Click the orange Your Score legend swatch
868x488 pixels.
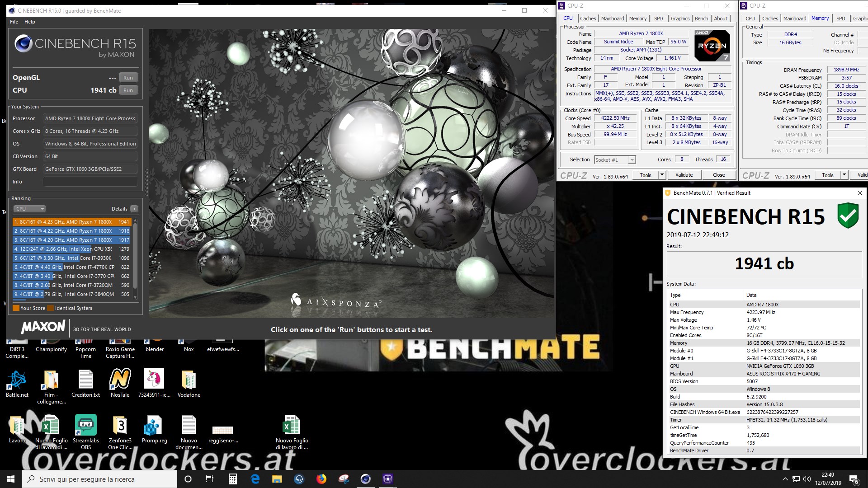tap(16, 308)
